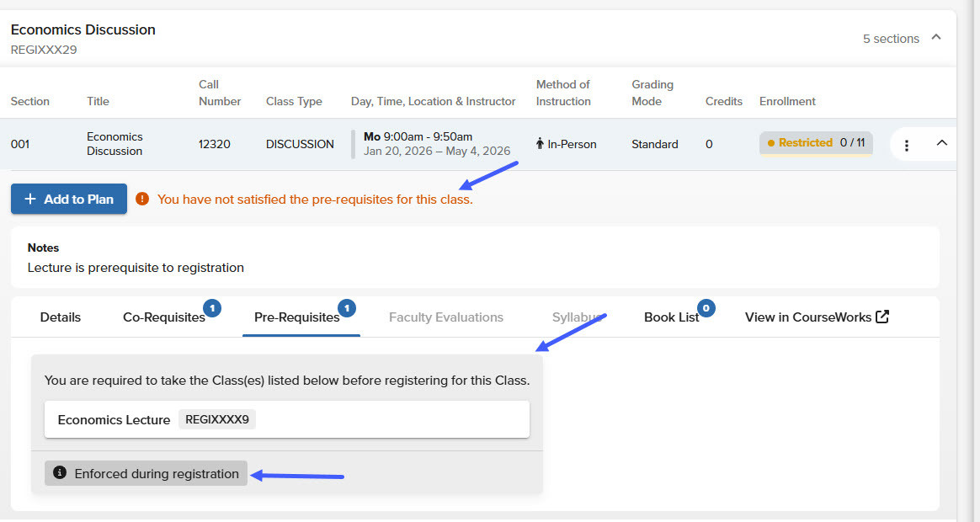The image size is (980, 522).
Task: Open the Faculty Evaluations tab
Action: click(x=445, y=317)
